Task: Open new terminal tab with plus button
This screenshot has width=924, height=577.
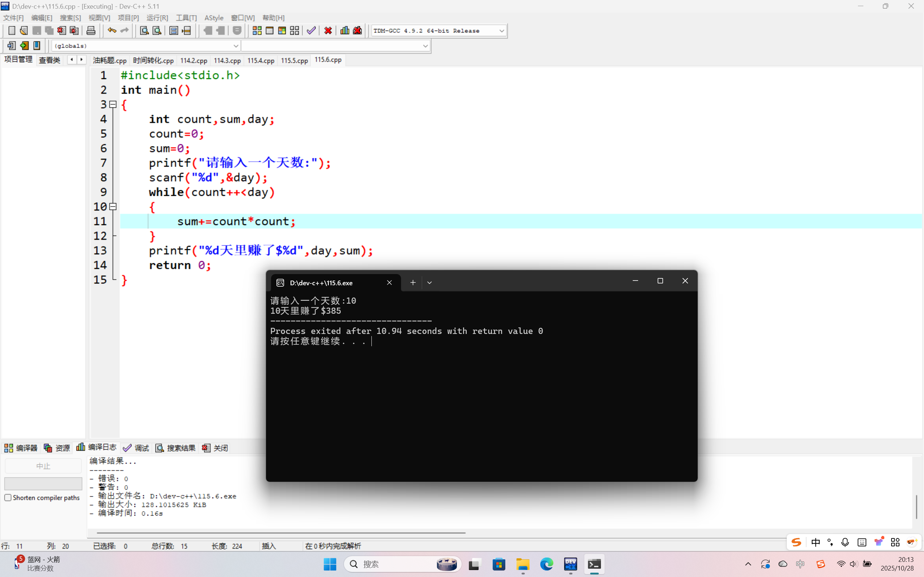Action: click(x=413, y=282)
